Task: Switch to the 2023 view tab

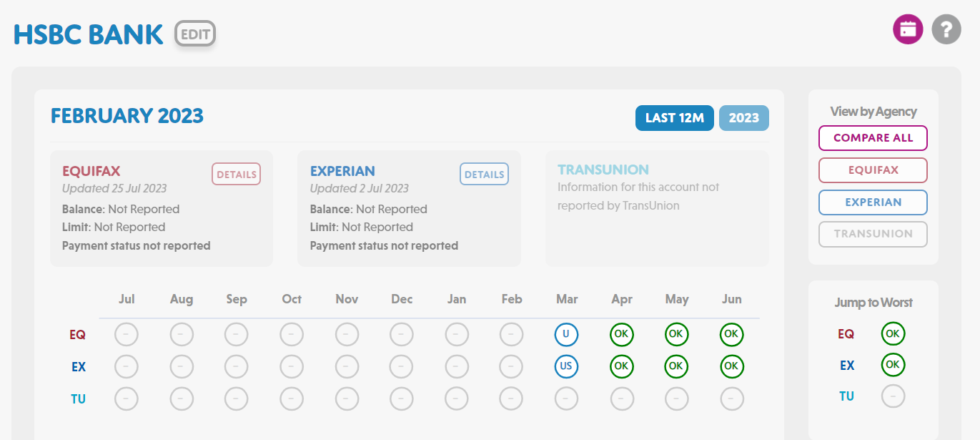Action: (744, 118)
